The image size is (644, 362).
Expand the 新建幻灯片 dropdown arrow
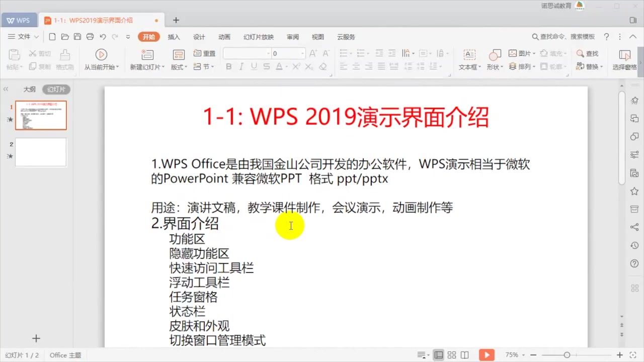click(163, 67)
